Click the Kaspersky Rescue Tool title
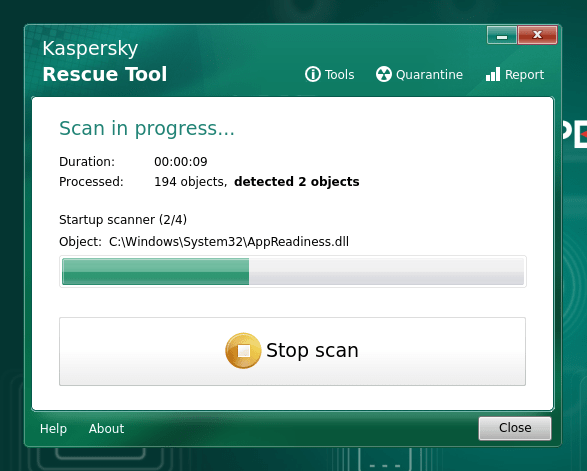Screen dimensions: 587x471 (104, 61)
